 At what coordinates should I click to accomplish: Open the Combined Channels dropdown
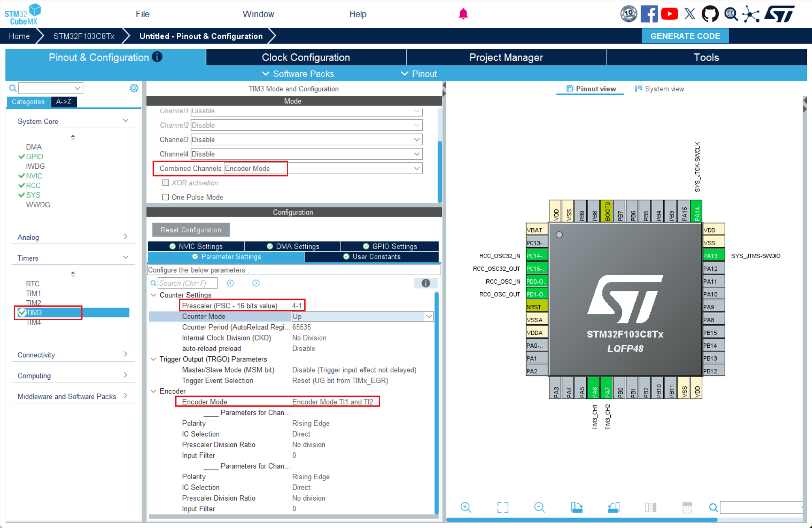tap(323, 168)
